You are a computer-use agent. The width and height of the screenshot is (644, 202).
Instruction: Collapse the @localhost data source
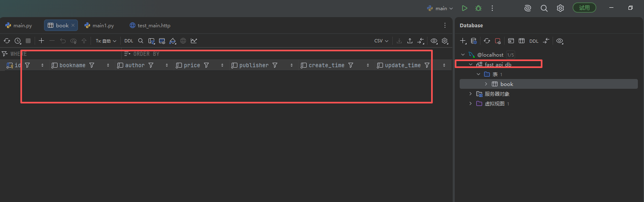coord(463,55)
